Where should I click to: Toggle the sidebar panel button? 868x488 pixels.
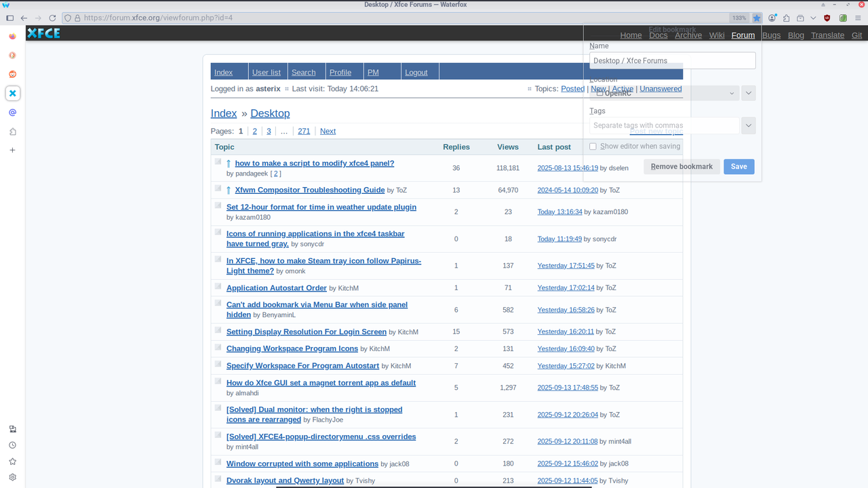pos(9,18)
